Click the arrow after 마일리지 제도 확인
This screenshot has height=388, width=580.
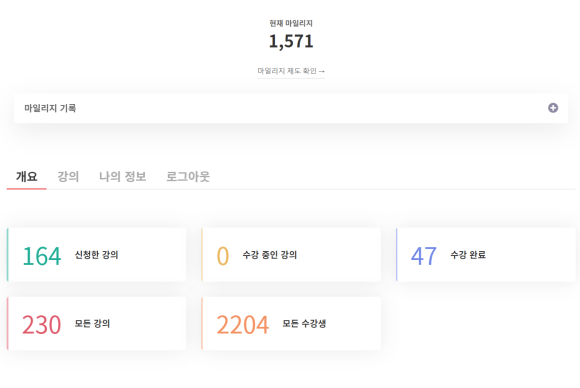click(x=322, y=71)
